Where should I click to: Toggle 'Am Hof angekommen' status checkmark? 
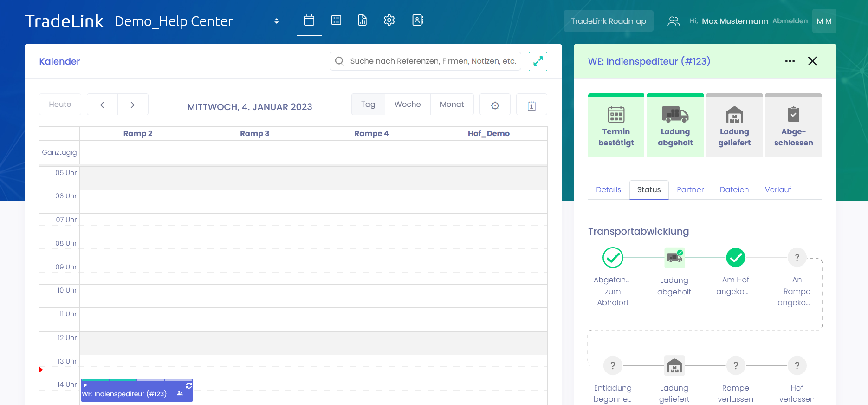(735, 257)
